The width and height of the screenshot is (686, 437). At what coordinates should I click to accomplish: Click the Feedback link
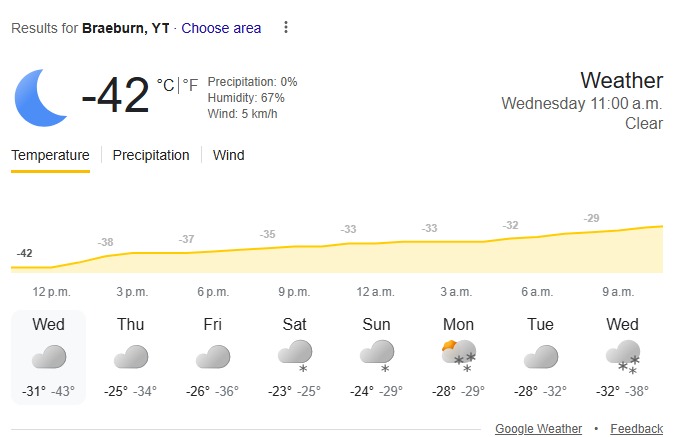pyautogui.click(x=636, y=428)
